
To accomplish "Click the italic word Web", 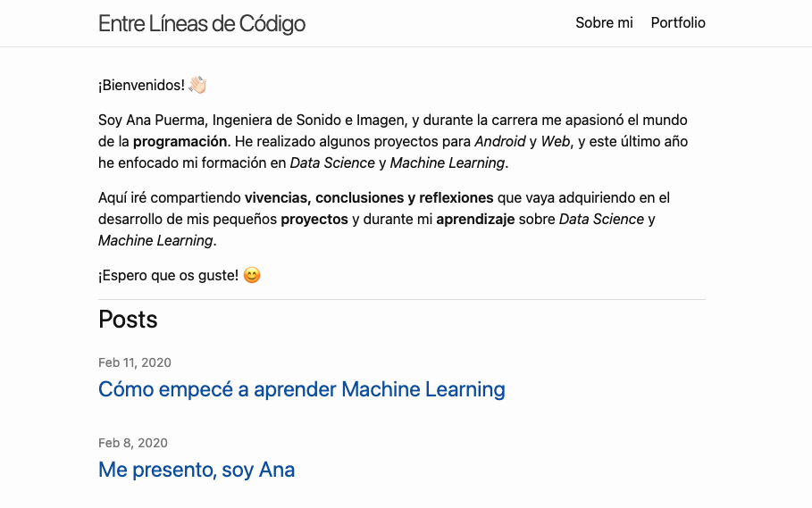I will coord(555,141).
